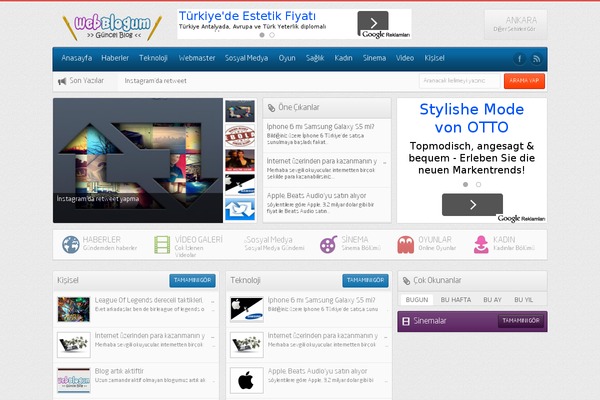Open League Of Legends dereceli taktikleri title
The image size is (600, 400).
pos(149,300)
